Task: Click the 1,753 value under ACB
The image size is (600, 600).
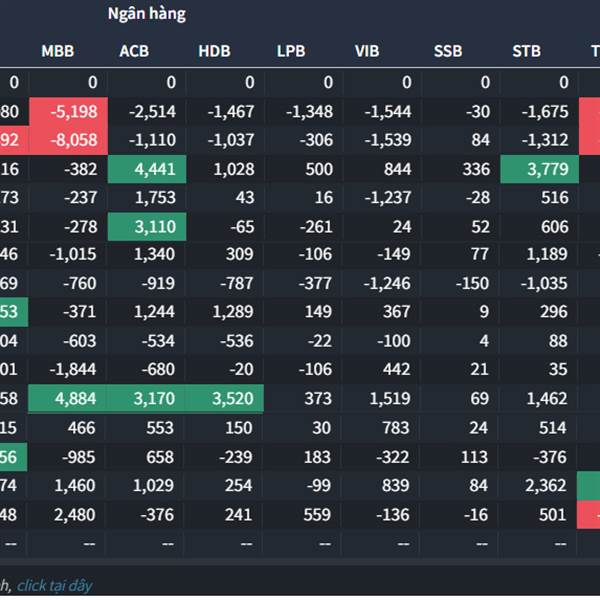Action: pyautogui.click(x=155, y=198)
